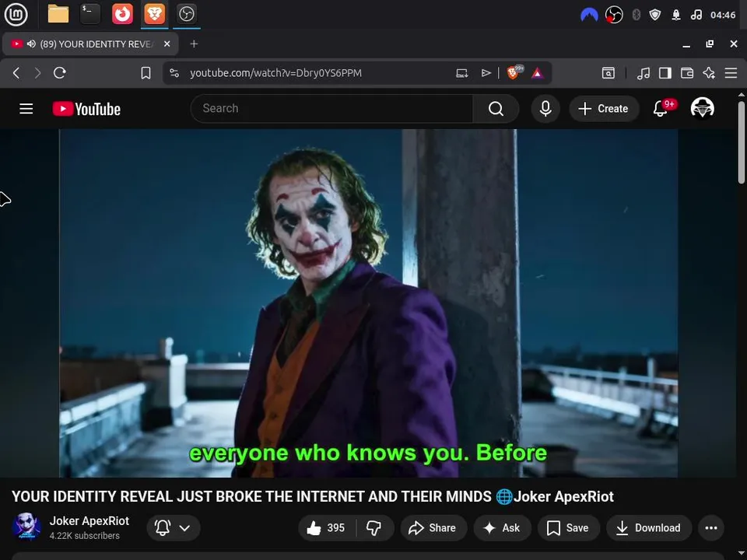Click the 04:46 clock in the panel
Image resolution: width=747 pixels, height=560 pixels.
(x=723, y=15)
